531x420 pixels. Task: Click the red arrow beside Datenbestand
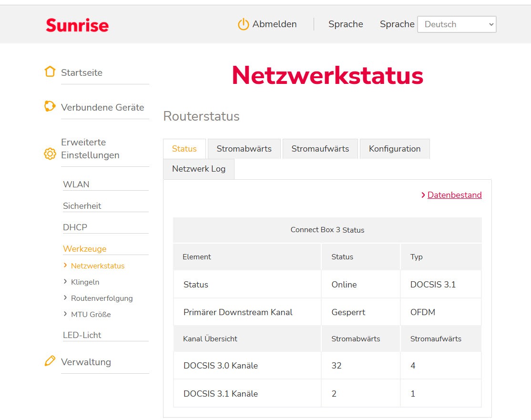click(423, 195)
